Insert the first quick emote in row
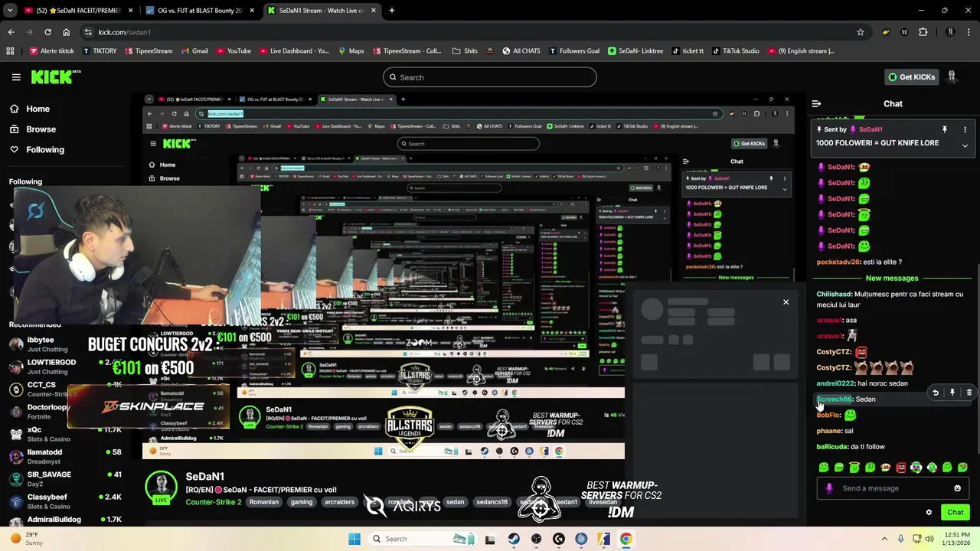Screen dimensions: 980x551 point(824,467)
